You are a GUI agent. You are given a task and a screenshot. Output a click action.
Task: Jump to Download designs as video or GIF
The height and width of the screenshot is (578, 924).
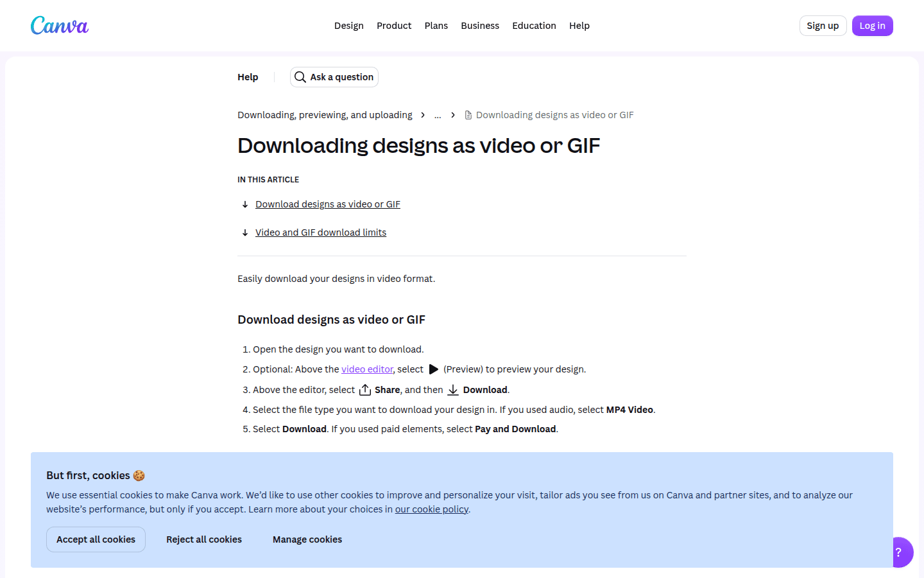point(328,204)
